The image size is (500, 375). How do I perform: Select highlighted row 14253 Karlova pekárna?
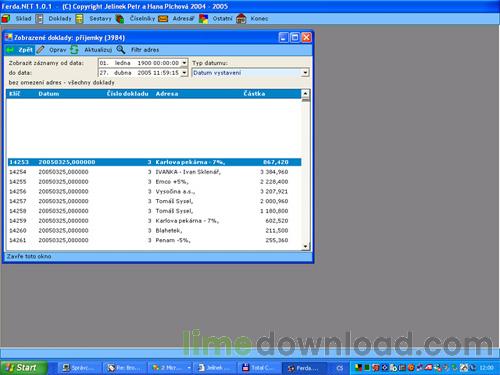[154, 162]
